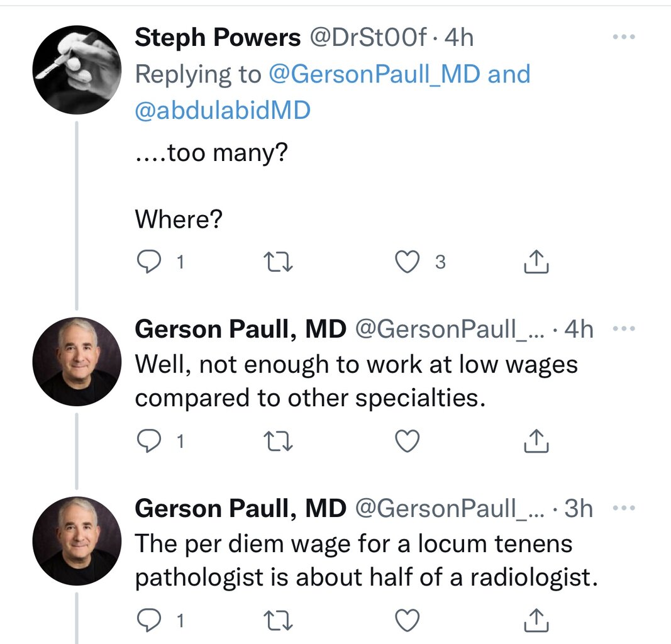Open the @GersonPaull_MD mention link
671x644 pixels.
[x=375, y=74]
